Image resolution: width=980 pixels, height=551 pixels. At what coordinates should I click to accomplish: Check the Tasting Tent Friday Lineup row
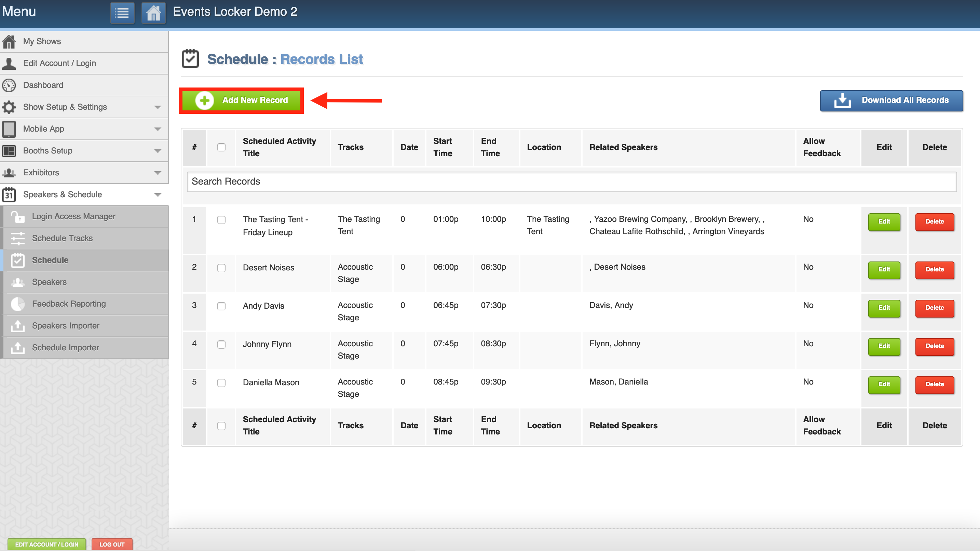click(x=221, y=219)
